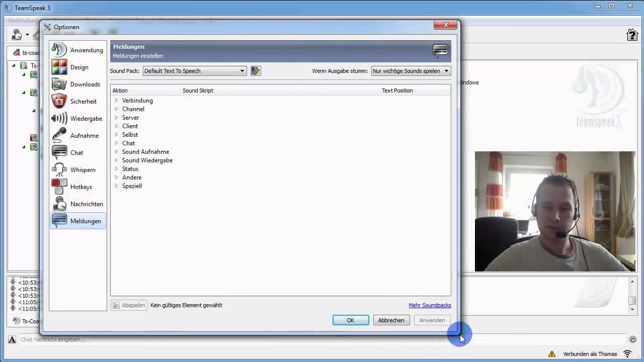The image size is (644, 362).
Task: Open the Sicherheit options page
Action: (x=78, y=101)
